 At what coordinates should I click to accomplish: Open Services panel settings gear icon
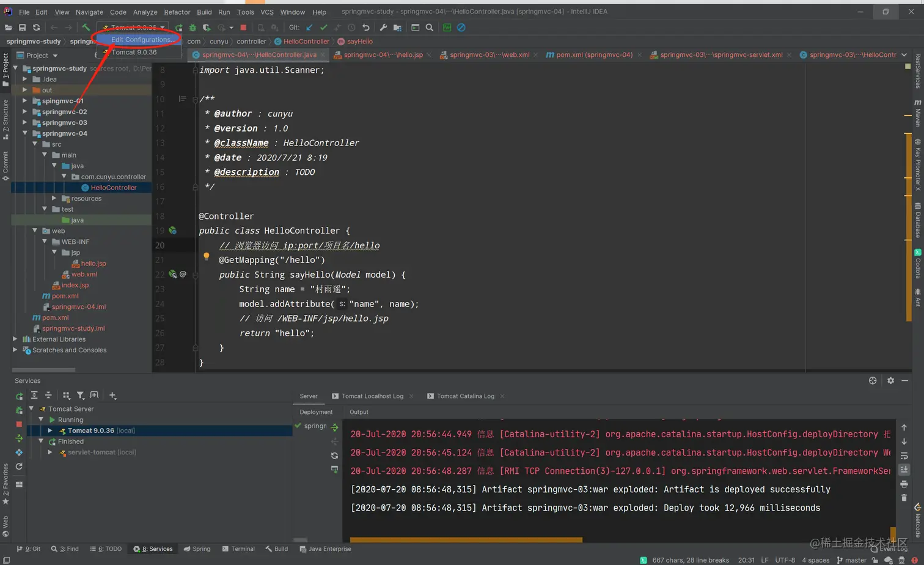pyautogui.click(x=890, y=380)
